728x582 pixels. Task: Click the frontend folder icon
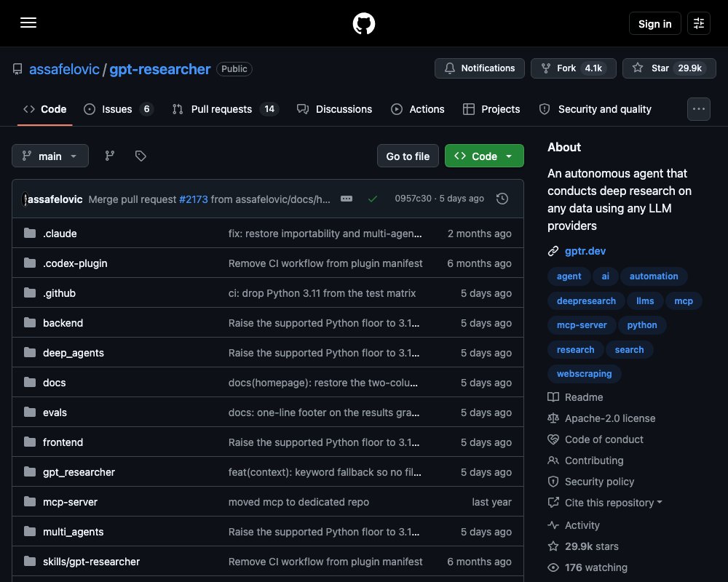[x=30, y=442]
